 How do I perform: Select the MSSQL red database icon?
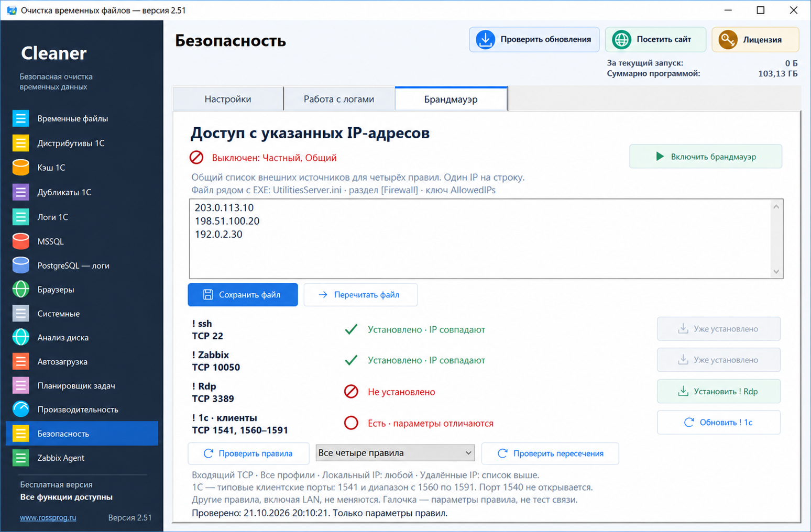pyautogui.click(x=20, y=241)
